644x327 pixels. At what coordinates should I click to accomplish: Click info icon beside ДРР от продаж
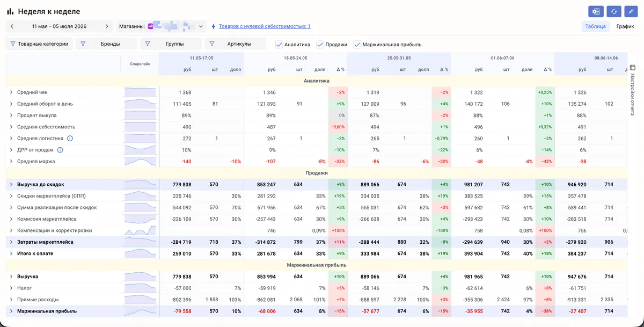(x=60, y=150)
